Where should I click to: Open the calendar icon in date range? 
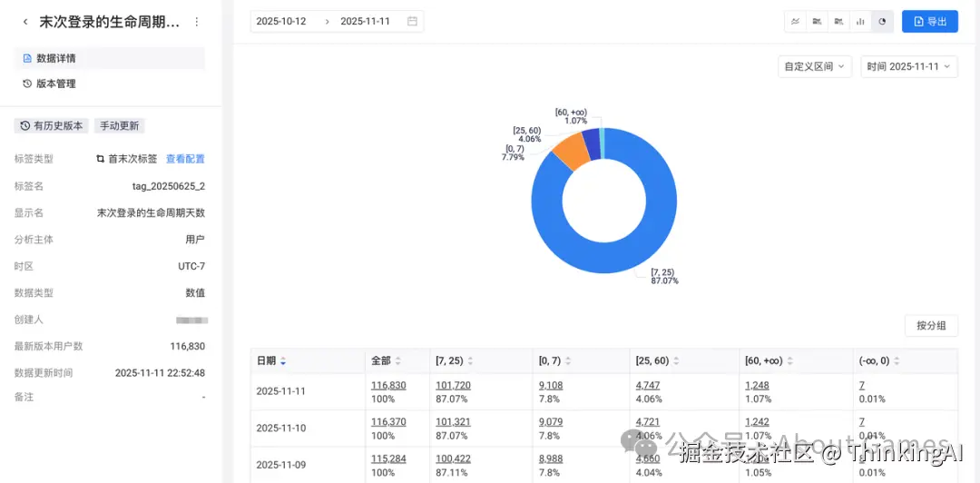412,21
